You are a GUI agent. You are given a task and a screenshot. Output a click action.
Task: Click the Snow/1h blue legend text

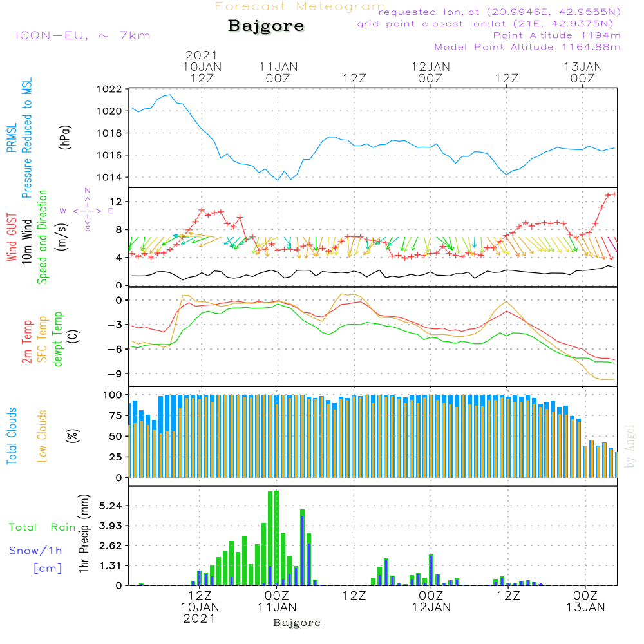pos(35,551)
